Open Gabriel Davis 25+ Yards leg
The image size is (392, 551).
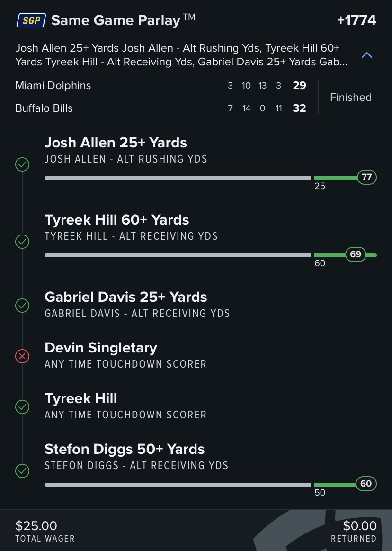click(137, 305)
